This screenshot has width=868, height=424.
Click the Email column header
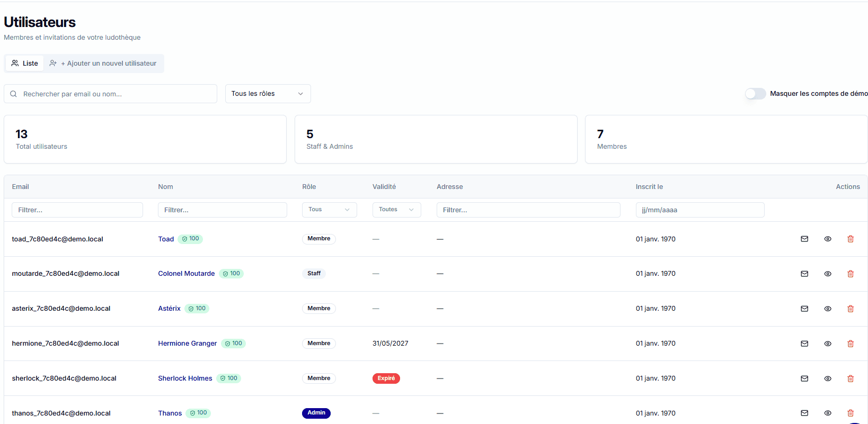20,187
